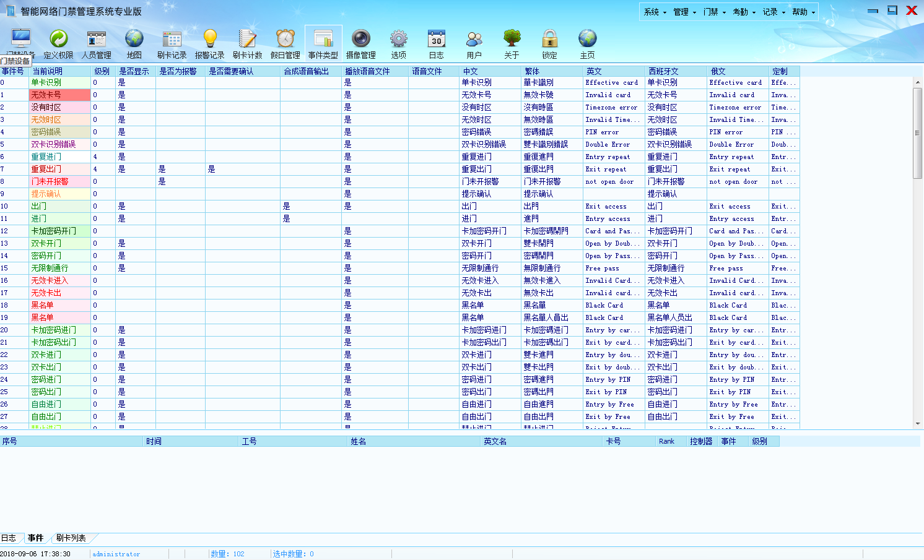Image resolution: width=924 pixels, height=560 pixels.
Task: Sort by 事件号 column header
Action: click(14, 71)
